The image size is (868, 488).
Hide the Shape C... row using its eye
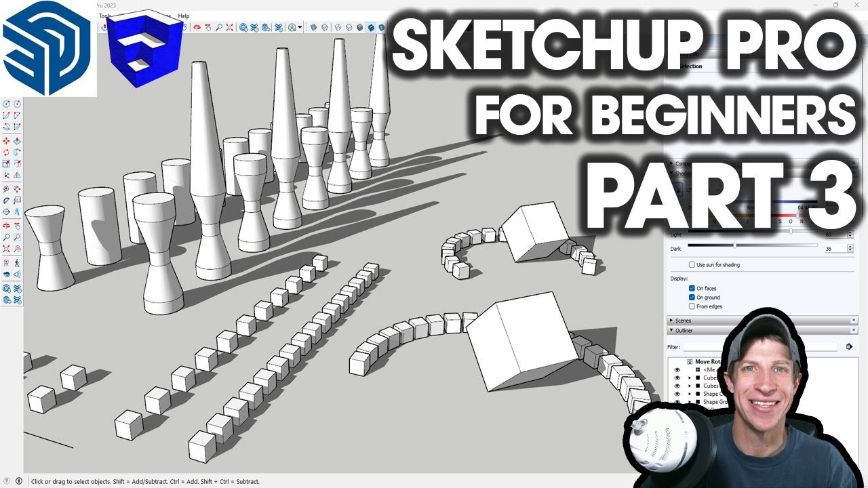[x=677, y=394]
